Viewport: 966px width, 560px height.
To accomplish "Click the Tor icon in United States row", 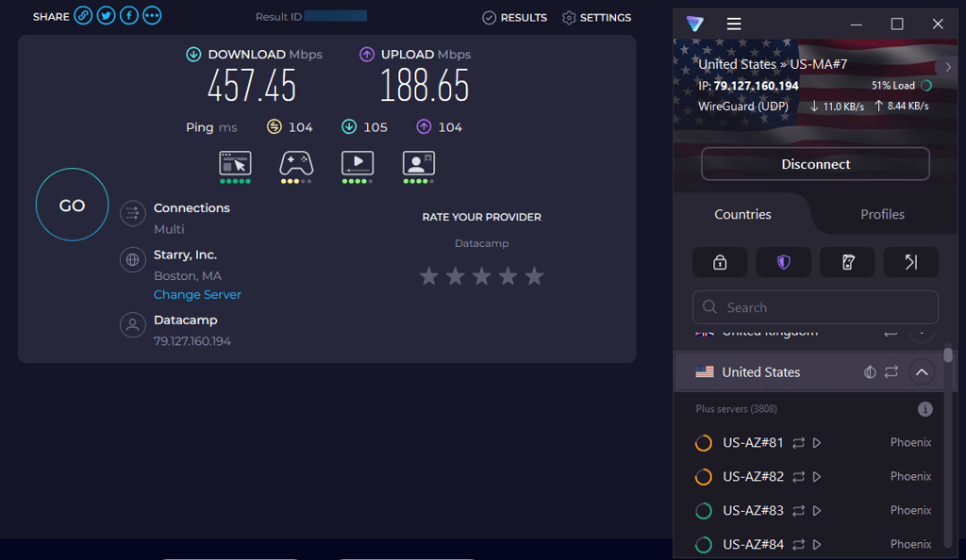I will click(x=870, y=371).
